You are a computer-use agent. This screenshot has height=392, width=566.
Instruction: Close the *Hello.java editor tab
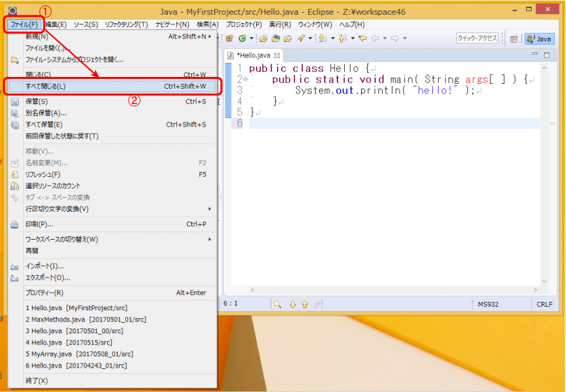pos(277,55)
